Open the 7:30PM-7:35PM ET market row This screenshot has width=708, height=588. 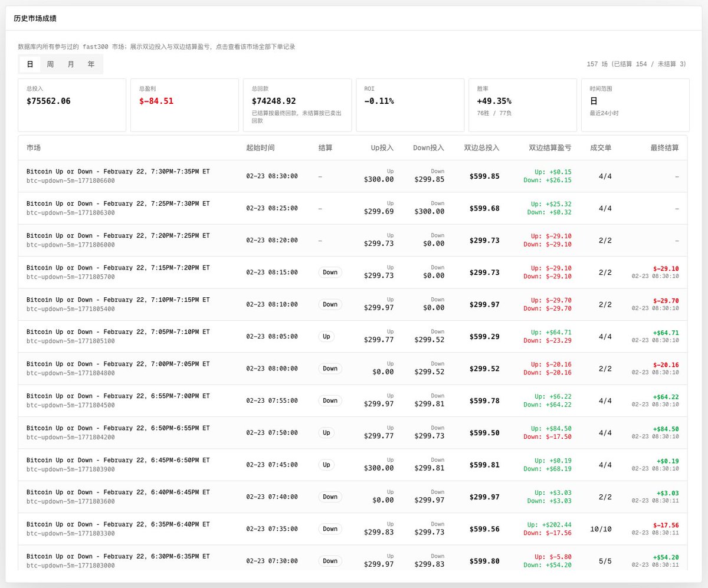tap(353, 176)
